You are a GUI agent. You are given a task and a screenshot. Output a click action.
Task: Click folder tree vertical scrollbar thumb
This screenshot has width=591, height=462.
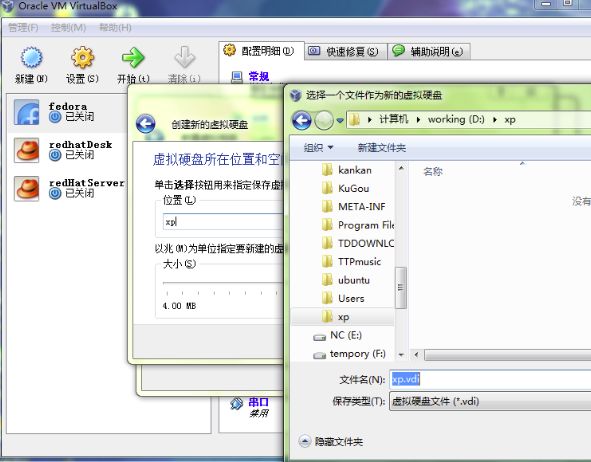point(401,288)
